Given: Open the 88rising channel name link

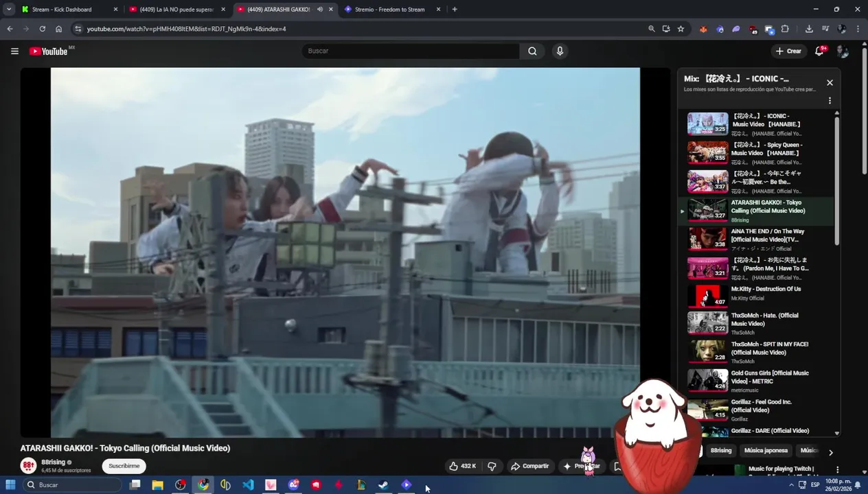Looking at the screenshot, I should tap(53, 462).
